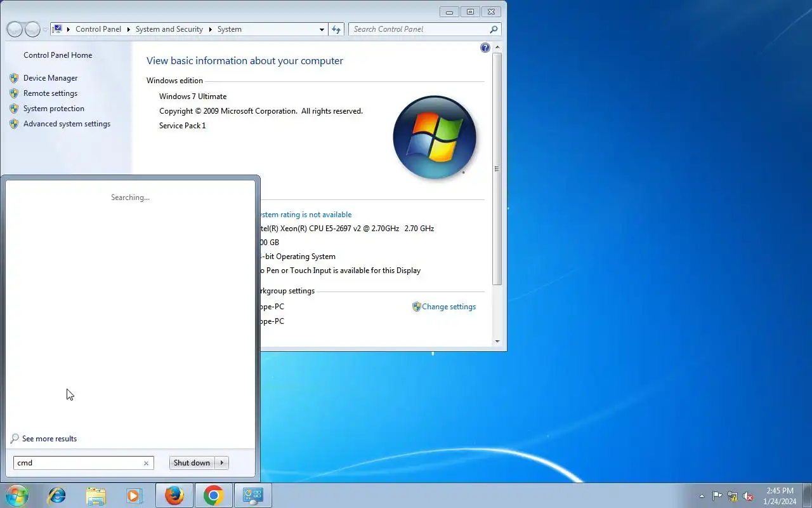The image size is (812, 508).
Task: Open the clock showing 2:45 PM
Action: 780,496
